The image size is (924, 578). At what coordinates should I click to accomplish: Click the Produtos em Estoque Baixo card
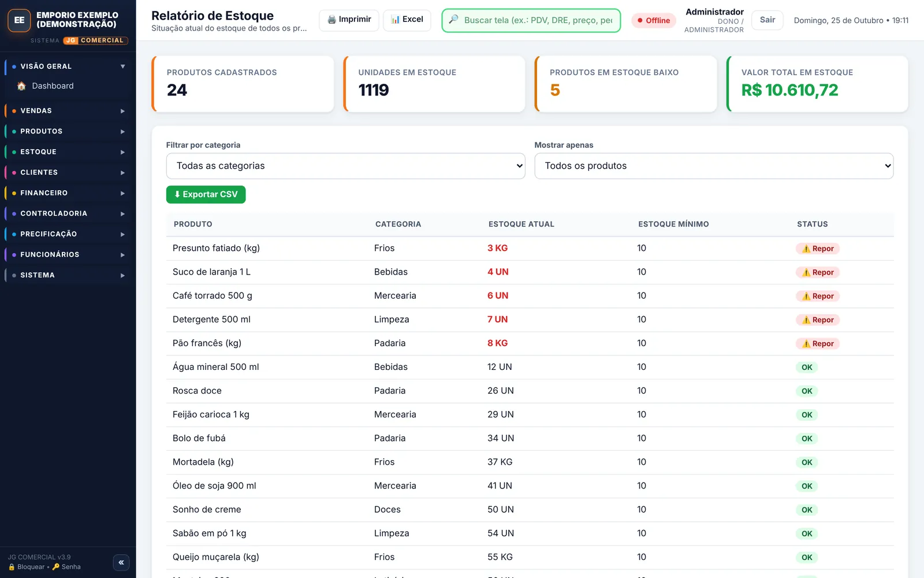[x=625, y=84]
